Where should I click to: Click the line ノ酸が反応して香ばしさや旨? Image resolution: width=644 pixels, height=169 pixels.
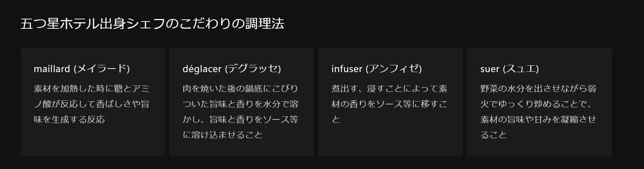91,104
